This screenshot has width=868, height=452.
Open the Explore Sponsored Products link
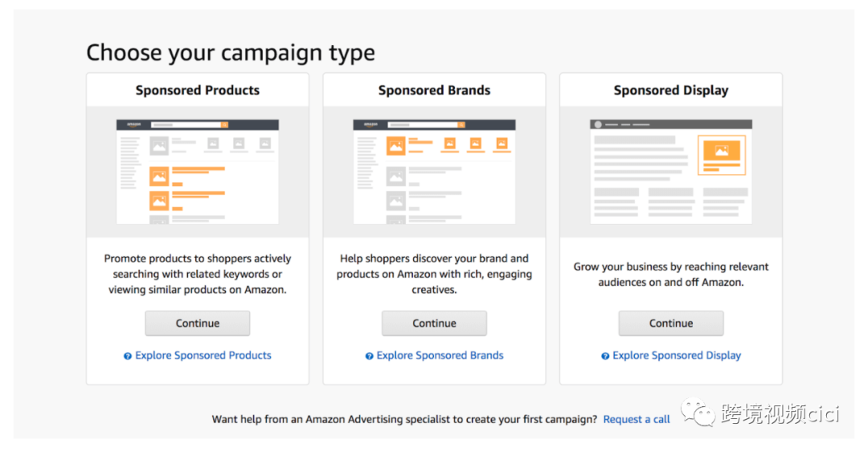pyautogui.click(x=203, y=355)
